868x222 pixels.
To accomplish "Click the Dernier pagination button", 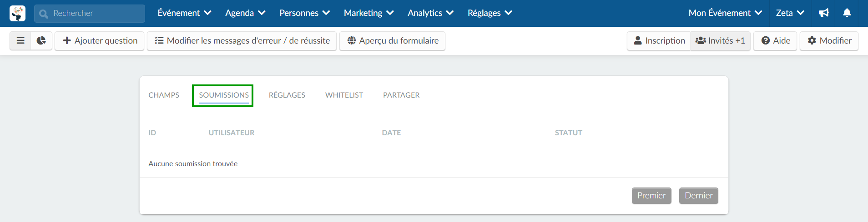I will pos(698,196).
